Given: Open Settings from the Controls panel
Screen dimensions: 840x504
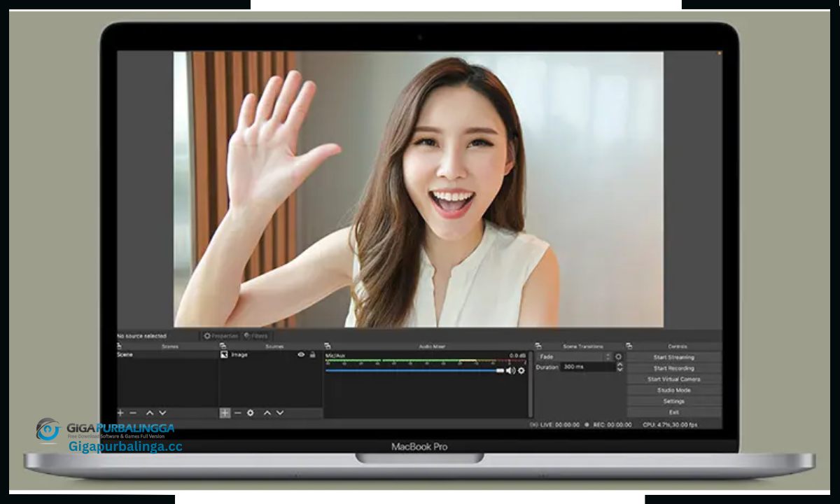Looking at the screenshot, I should (673, 401).
